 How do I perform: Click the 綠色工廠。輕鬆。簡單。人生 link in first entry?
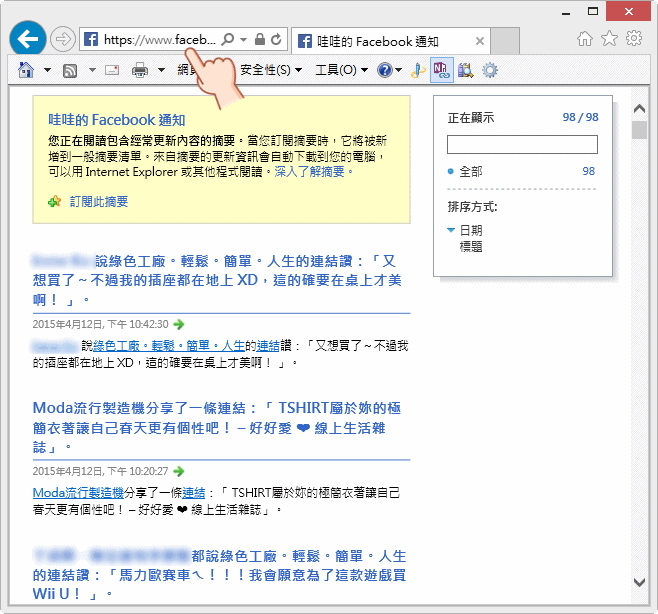coord(169,346)
